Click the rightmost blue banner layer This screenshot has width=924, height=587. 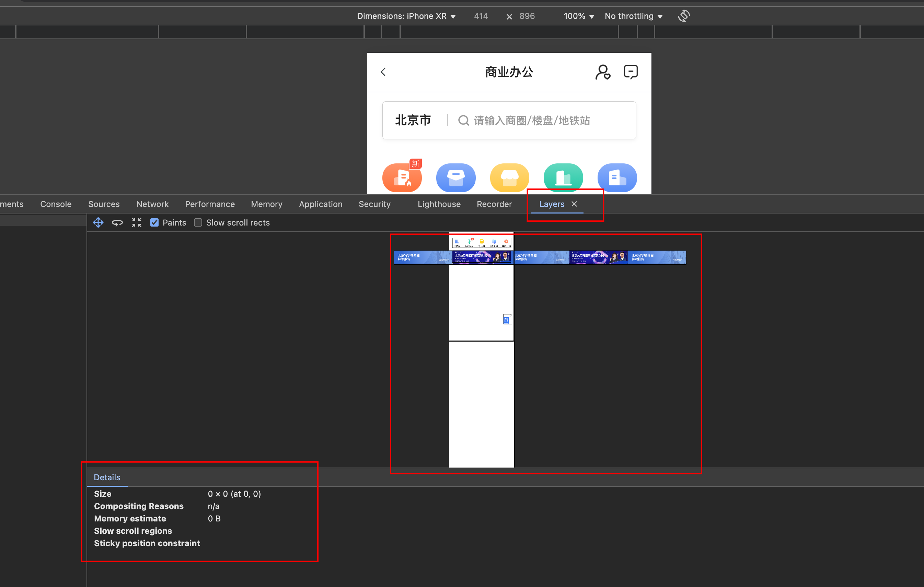click(x=657, y=257)
